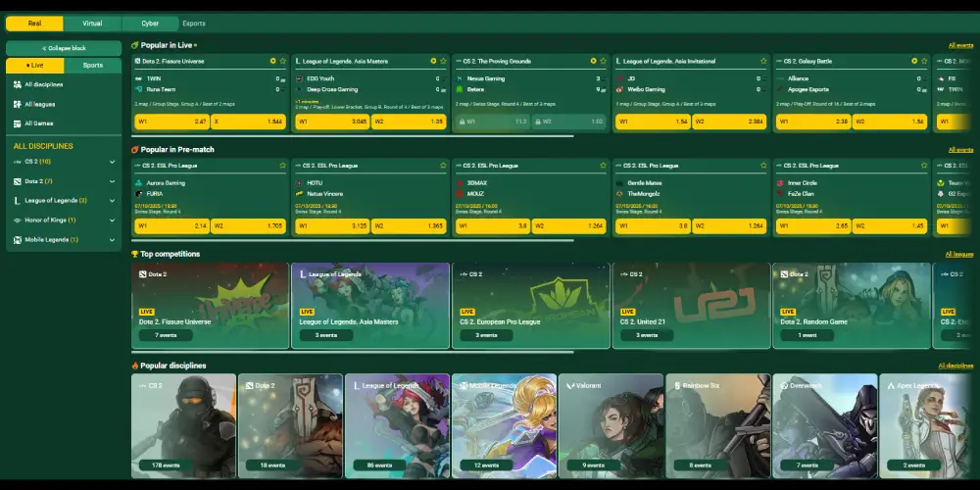Expand the Mobile Legends discipline in sidebar
Screen dimensions: 980x490
(112, 240)
